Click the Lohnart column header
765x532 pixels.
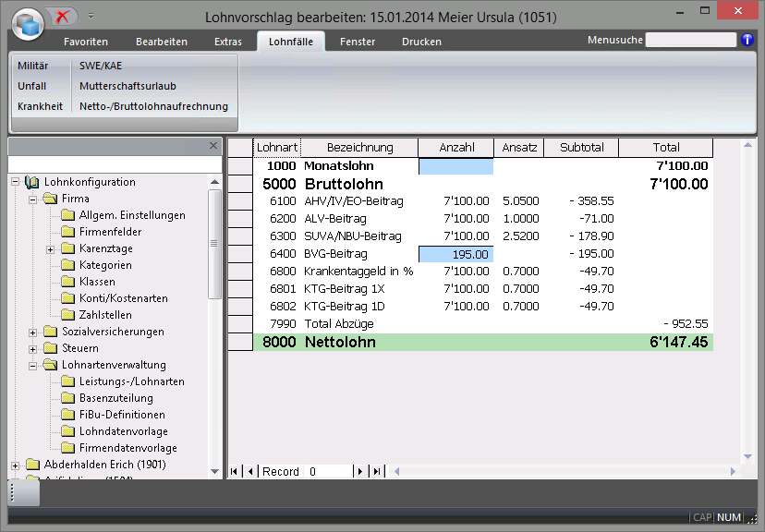(277, 148)
